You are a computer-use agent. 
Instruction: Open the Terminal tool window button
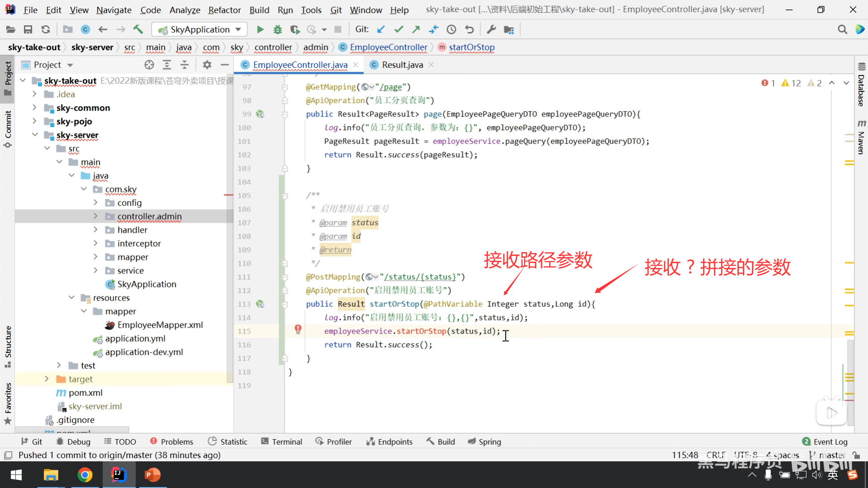281,441
